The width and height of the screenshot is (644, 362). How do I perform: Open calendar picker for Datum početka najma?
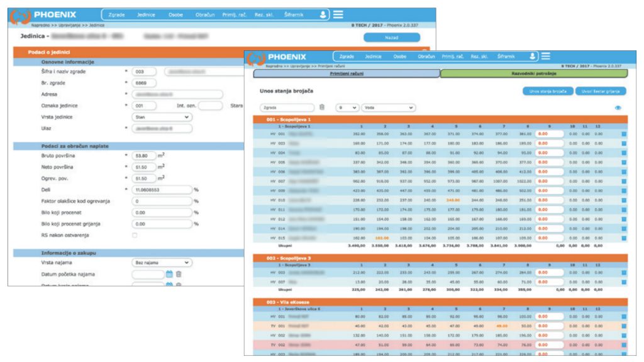169,274
